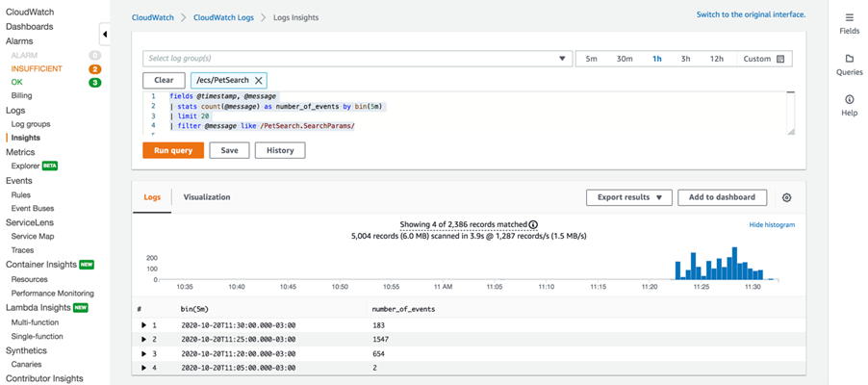Collapse the left navigation sidebar arrow
This screenshot has width=868, height=385.
click(x=105, y=35)
